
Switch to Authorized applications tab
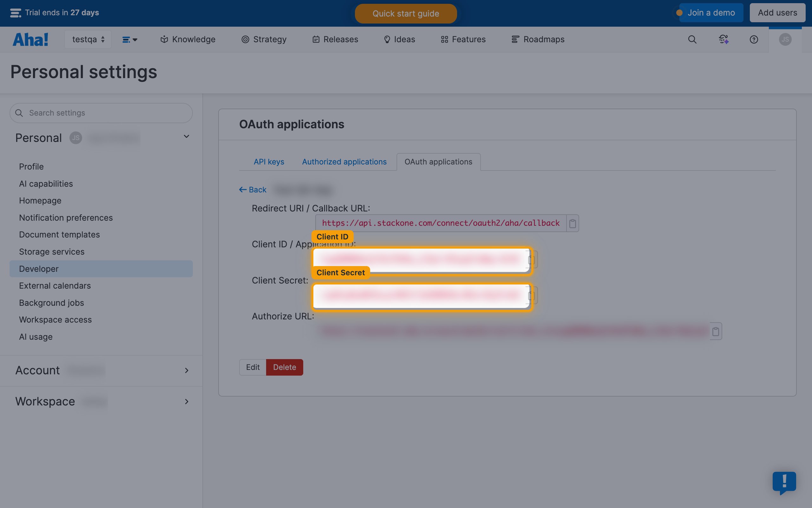344,162
